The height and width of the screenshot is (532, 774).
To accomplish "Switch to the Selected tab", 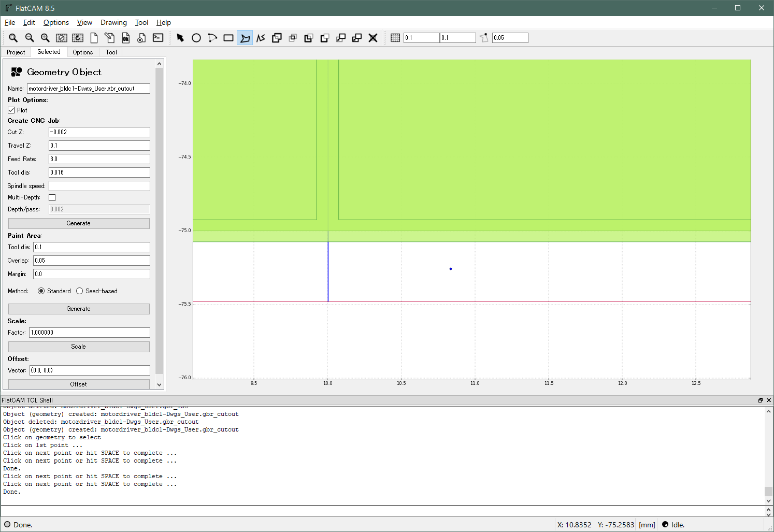I will click(x=49, y=52).
